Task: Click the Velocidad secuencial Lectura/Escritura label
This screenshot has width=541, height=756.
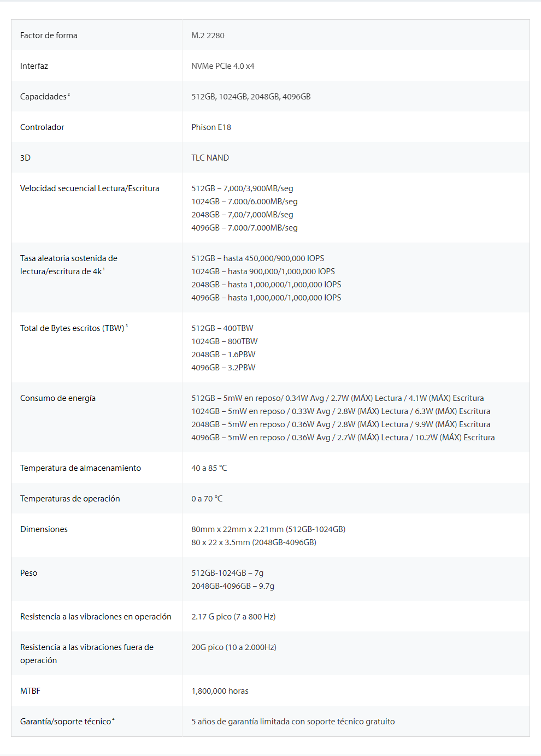Action: (x=90, y=188)
